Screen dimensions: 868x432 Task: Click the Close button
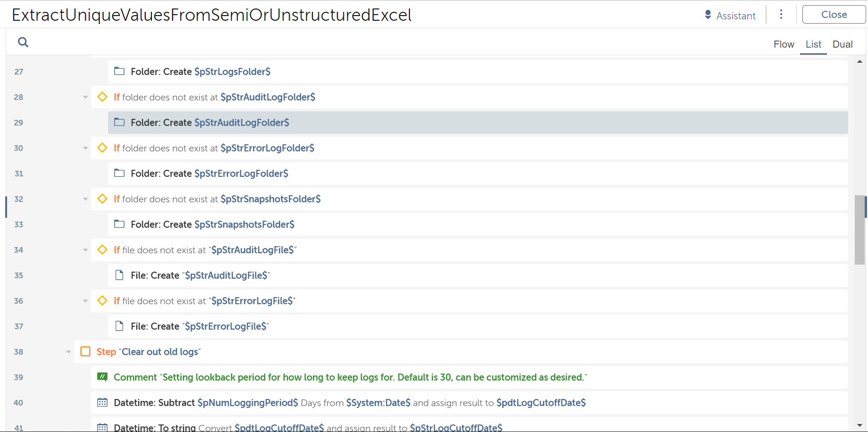tap(834, 15)
